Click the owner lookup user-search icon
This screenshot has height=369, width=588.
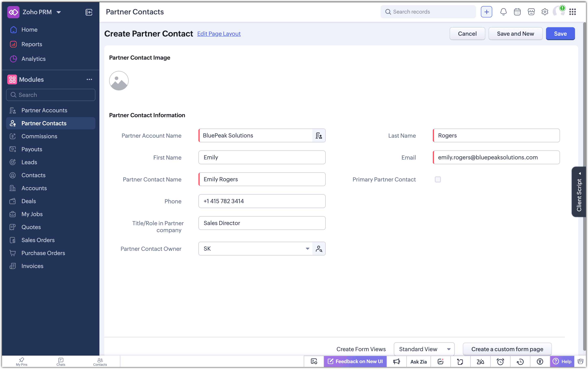coord(319,249)
